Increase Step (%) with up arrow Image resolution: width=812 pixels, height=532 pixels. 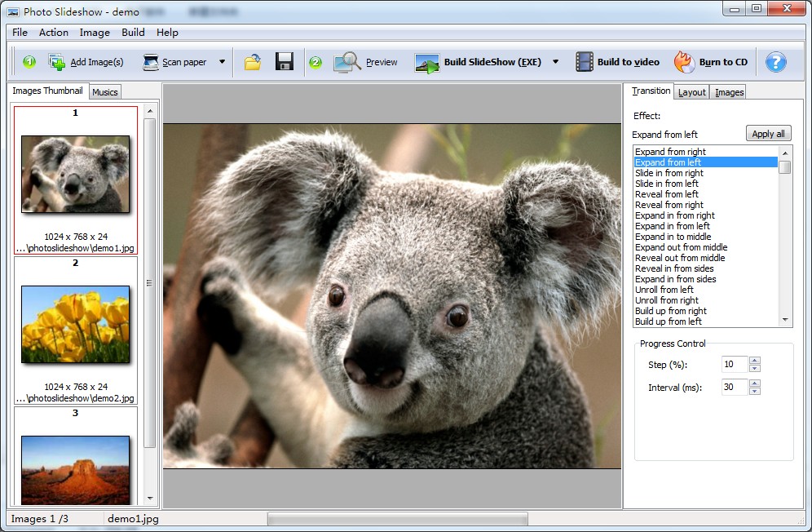click(x=754, y=361)
